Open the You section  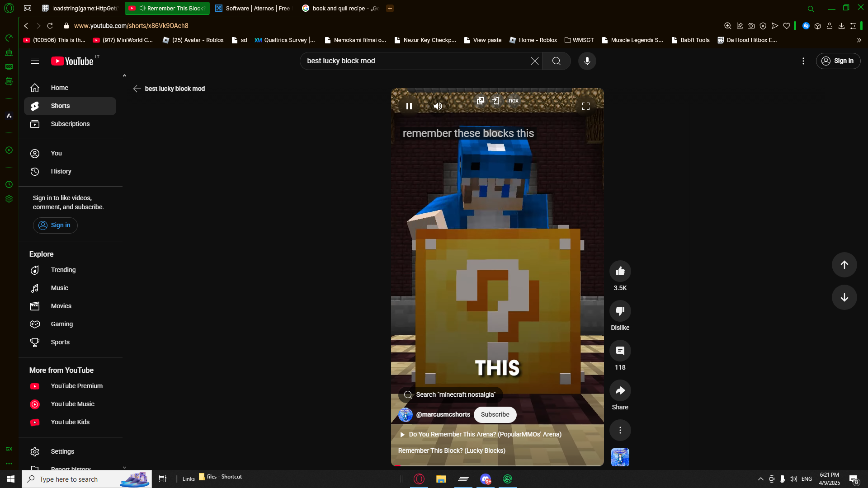click(70, 153)
